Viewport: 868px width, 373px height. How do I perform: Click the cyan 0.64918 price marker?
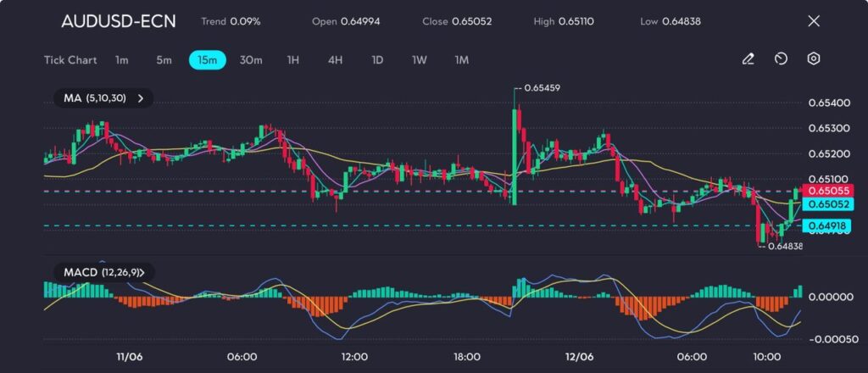pos(828,225)
